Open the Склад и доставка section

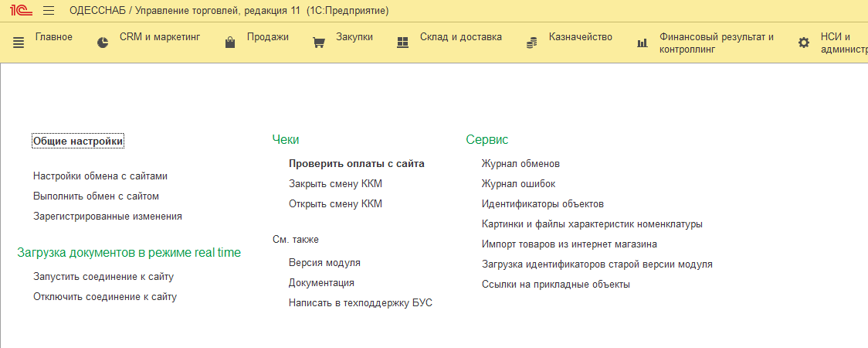pos(460,36)
